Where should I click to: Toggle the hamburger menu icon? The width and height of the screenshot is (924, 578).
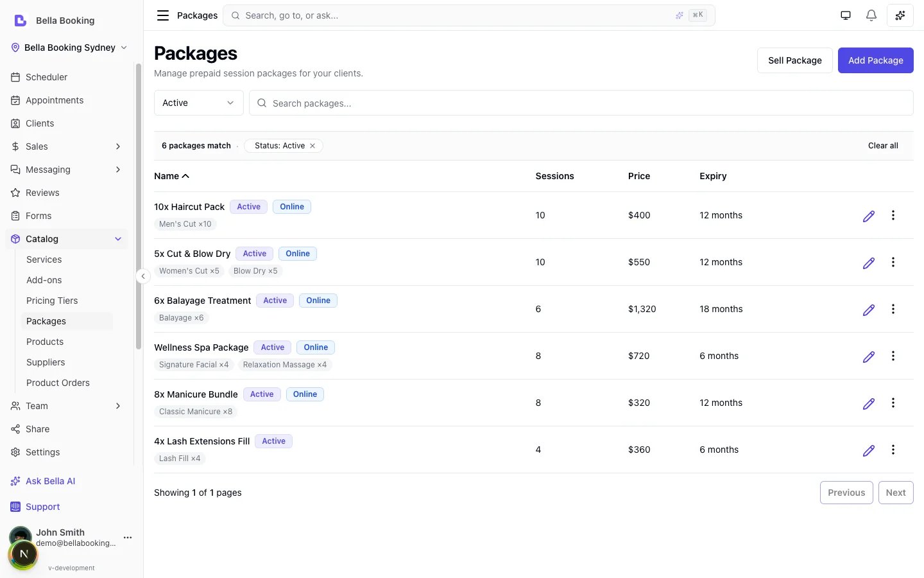point(163,15)
